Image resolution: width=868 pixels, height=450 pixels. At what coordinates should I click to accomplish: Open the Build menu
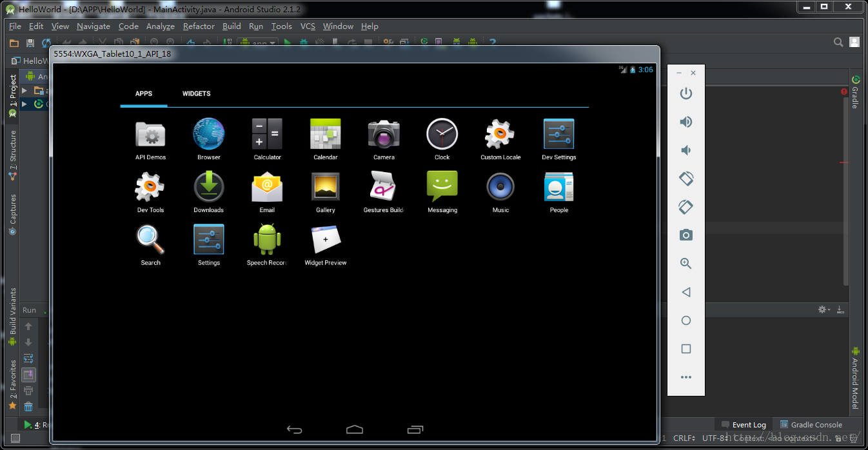coord(232,26)
